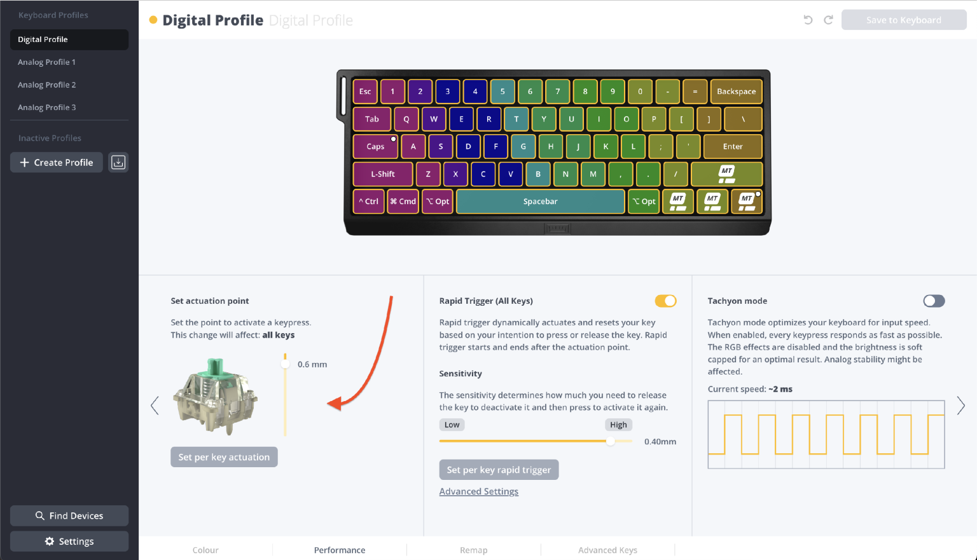The height and width of the screenshot is (560, 977).
Task: Go to previous panel with left chevron
Action: (155, 406)
